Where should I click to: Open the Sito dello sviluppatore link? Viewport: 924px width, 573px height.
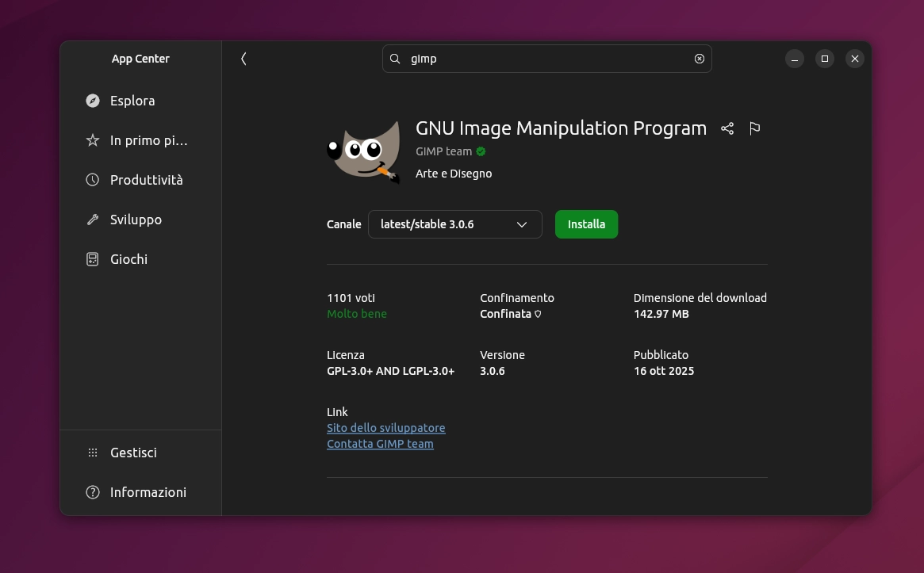tap(386, 427)
